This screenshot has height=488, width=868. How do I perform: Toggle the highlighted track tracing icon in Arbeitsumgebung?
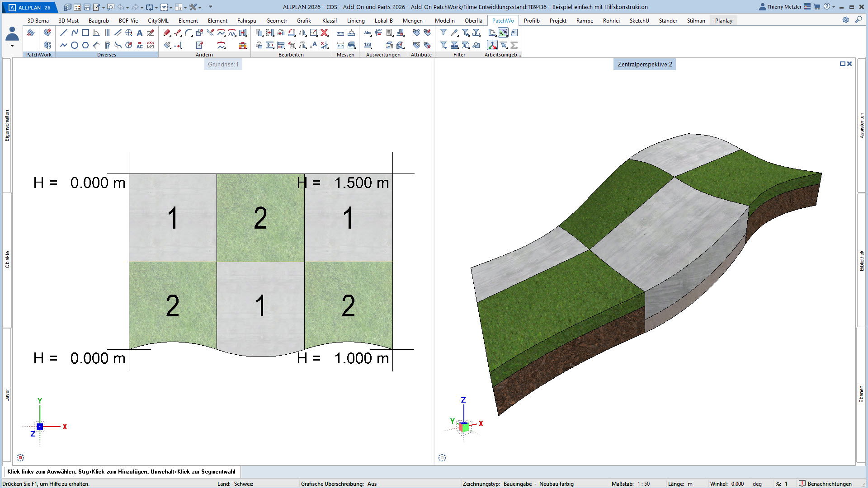point(503,33)
